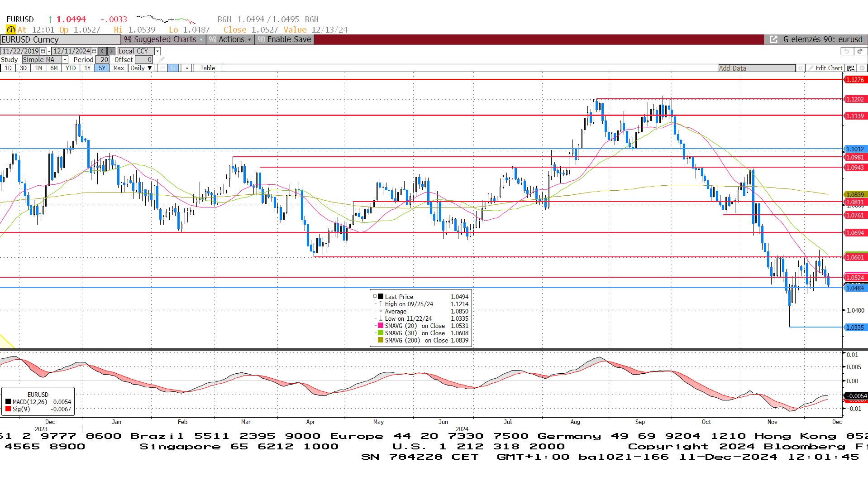868x482 pixels.
Task: Open the Suggested Charts dropdown
Action: tap(164, 39)
